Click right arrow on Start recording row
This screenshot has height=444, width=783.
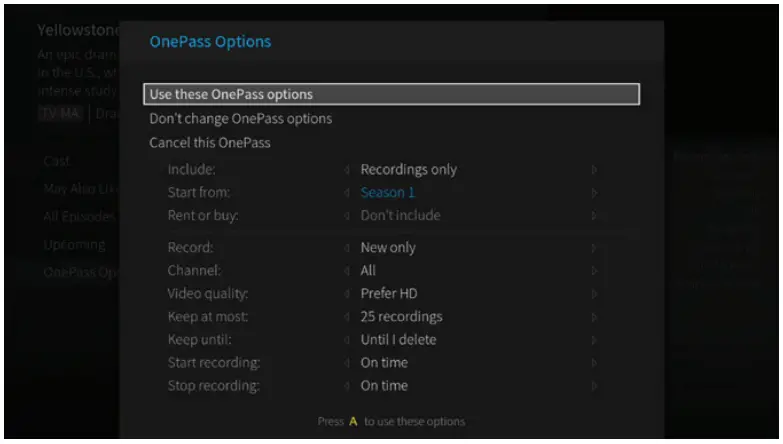point(594,363)
